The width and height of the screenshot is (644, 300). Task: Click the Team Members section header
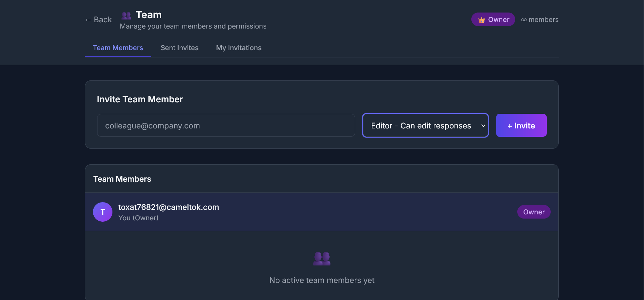tap(122, 179)
